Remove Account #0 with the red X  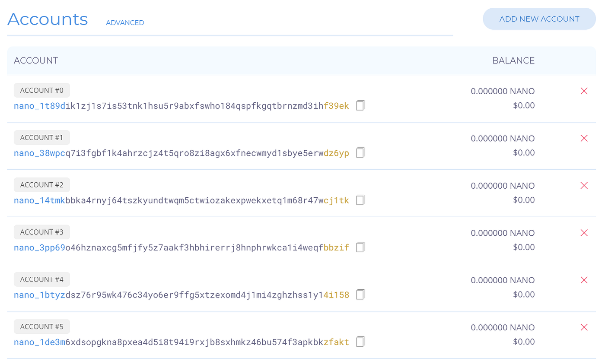pyautogui.click(x=584, y=91)
